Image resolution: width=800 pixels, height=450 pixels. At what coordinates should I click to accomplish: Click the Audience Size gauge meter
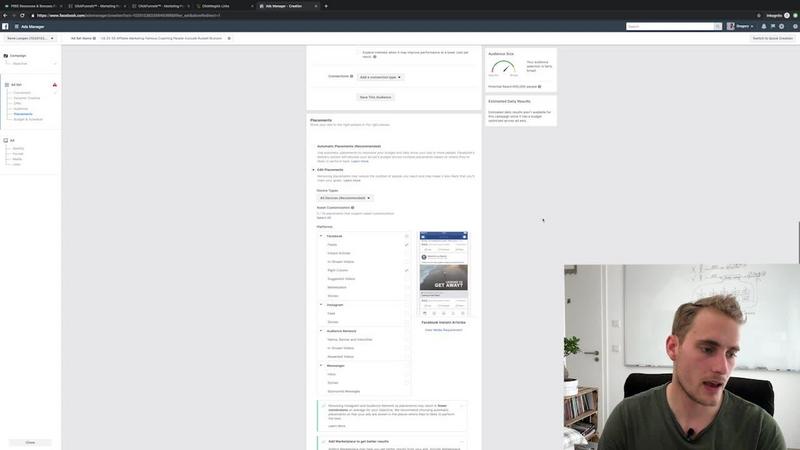(x=503, y=67)
